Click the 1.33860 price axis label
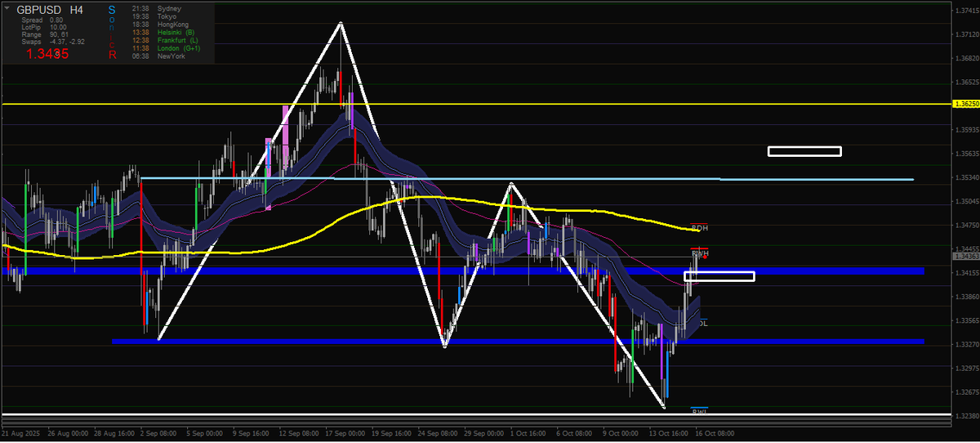Image resolution: width=980 pixels, height=443 pixels. [965, 296]
